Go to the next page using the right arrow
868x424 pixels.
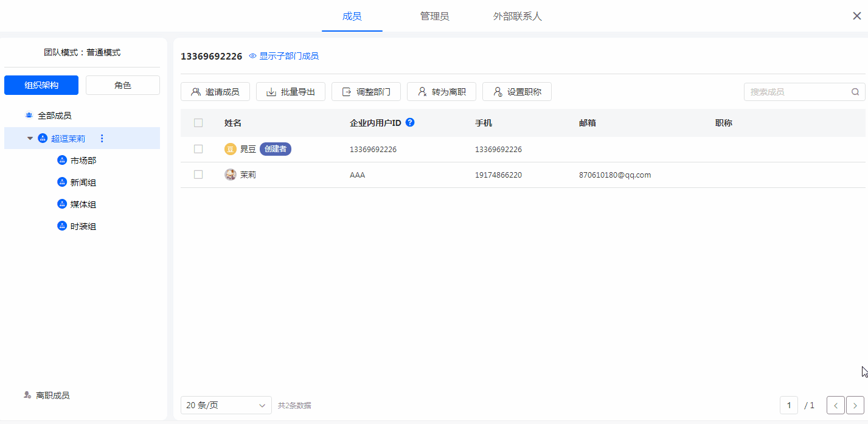(855, 405)
